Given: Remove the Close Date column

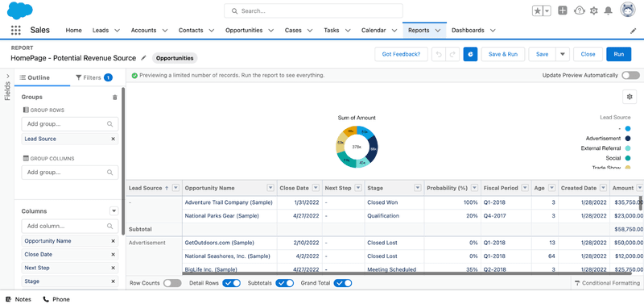Looking at the screenshot, I should [113, 255].
